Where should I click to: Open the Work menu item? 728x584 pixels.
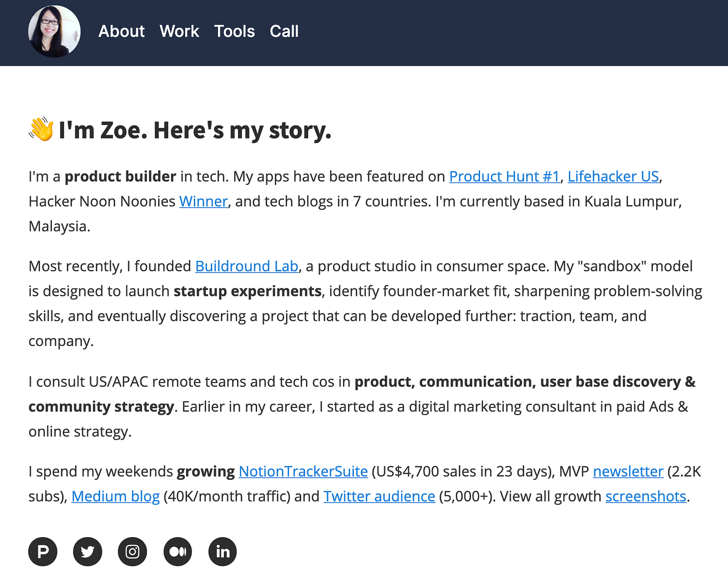coord(179,31)
